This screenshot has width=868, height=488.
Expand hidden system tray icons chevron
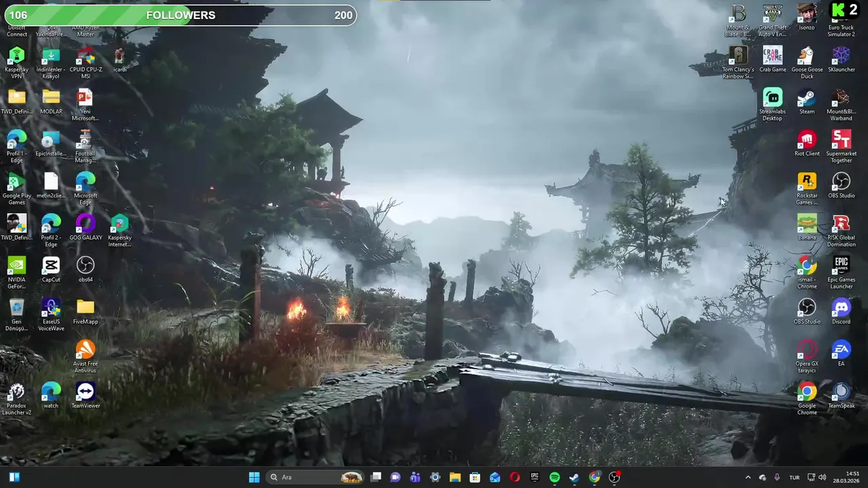tap(748, 477)
